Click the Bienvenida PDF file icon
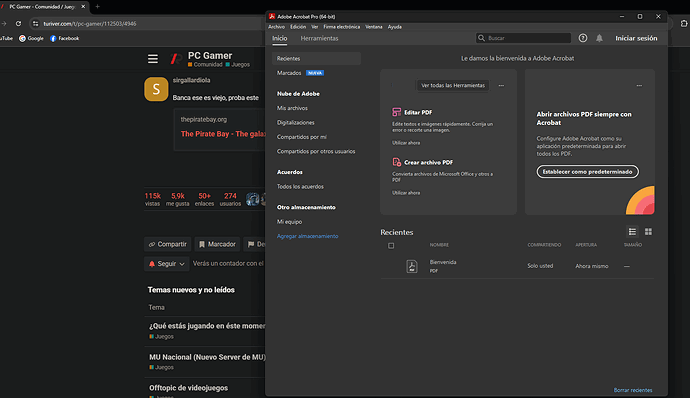This screenshot has height=398, width=690. (x=412, y=266)
